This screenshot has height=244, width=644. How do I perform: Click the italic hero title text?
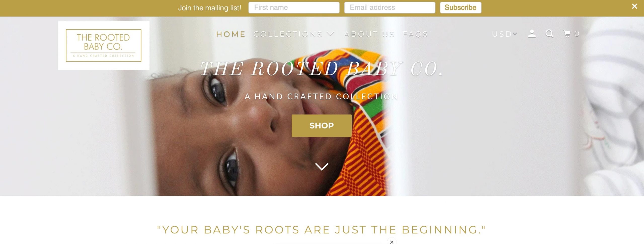322,69
